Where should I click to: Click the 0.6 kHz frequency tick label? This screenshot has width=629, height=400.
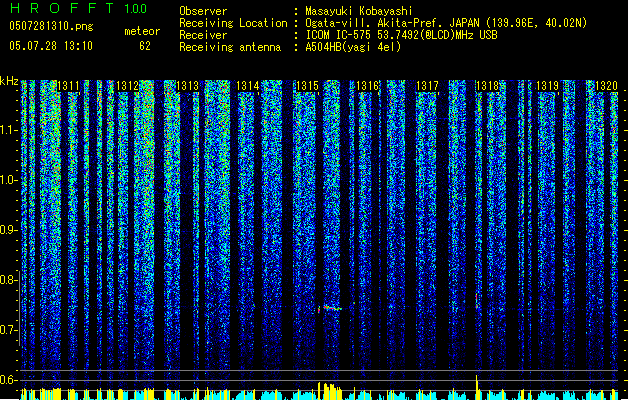point(8,380)
